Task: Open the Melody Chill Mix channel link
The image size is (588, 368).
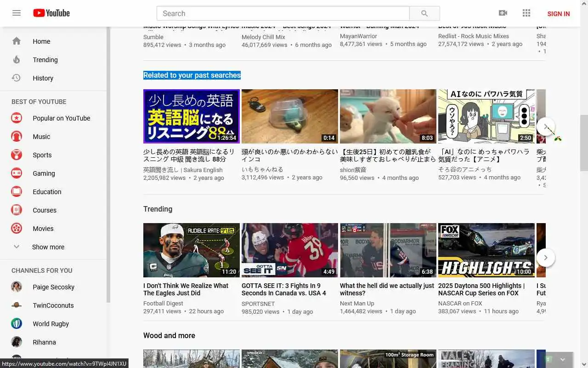Action: pyautogui.click(x=263, y=37)
